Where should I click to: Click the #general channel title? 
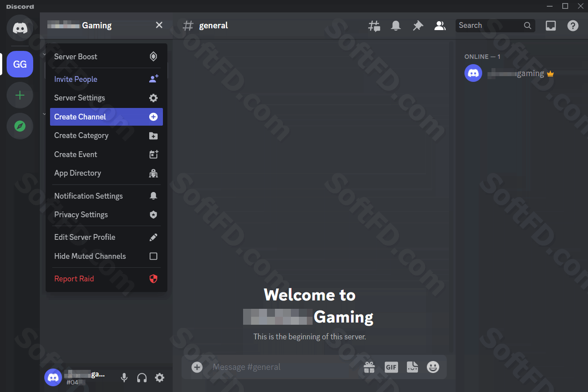tap(213, 26)
